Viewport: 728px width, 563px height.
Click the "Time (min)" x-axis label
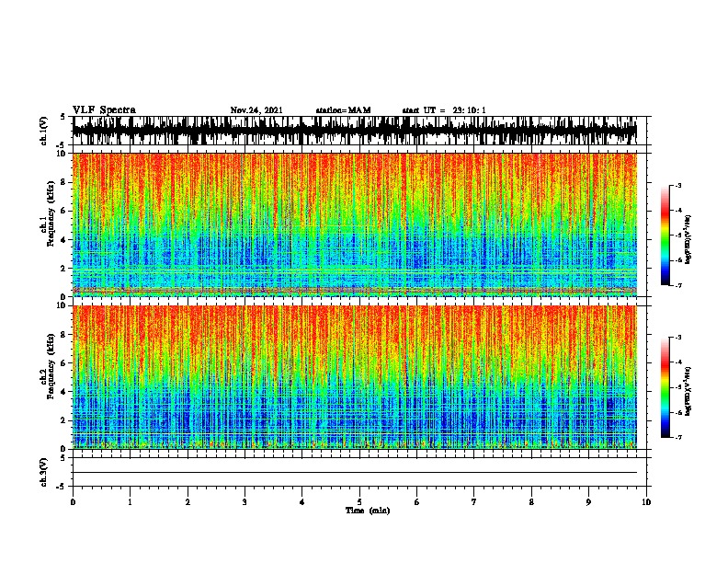pyautogui.click(x=368, y=511)
